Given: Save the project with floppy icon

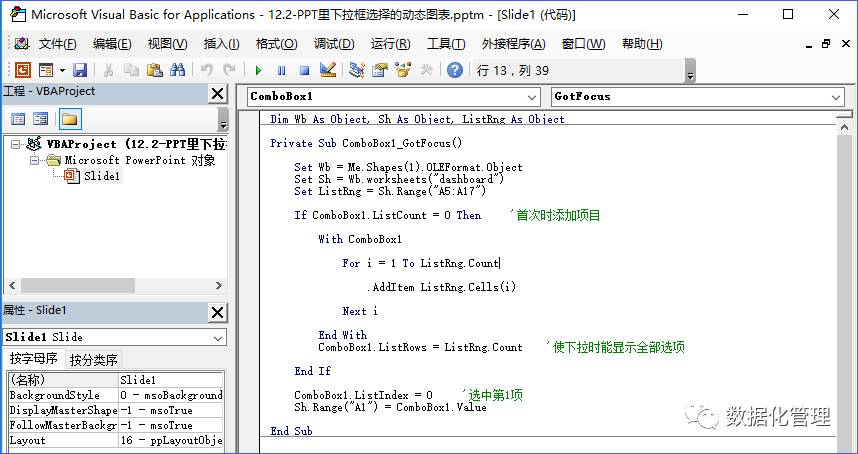Looking at the screenshot, I should coord(80,70).
